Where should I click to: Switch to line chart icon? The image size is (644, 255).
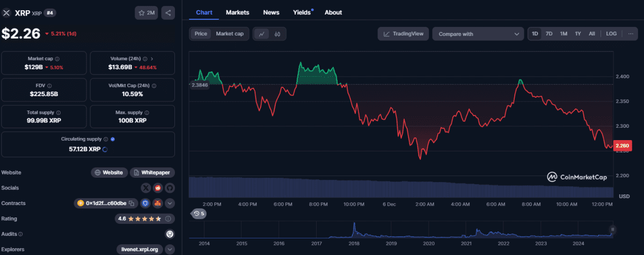[261, 34]
